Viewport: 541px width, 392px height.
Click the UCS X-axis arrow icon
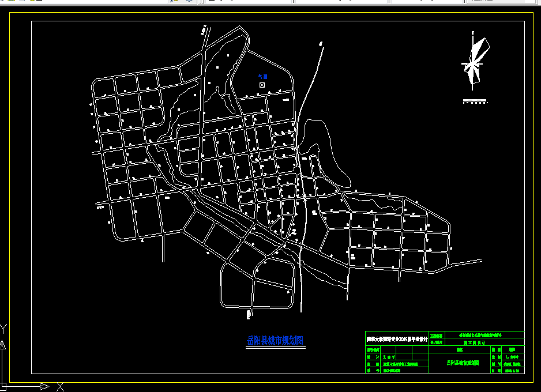click(x=44, y=386)
